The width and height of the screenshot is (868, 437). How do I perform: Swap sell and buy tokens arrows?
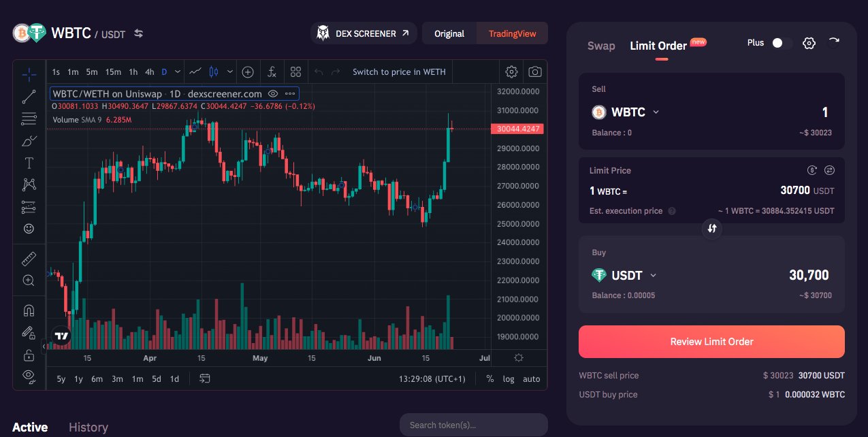pos(712,229)
